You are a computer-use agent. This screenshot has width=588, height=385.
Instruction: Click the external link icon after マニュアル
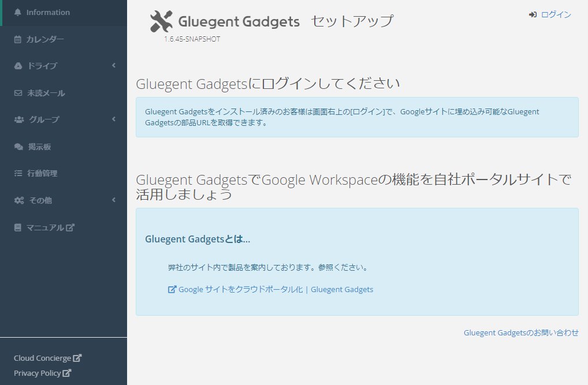pyautogui.click(x=70, y=227)
